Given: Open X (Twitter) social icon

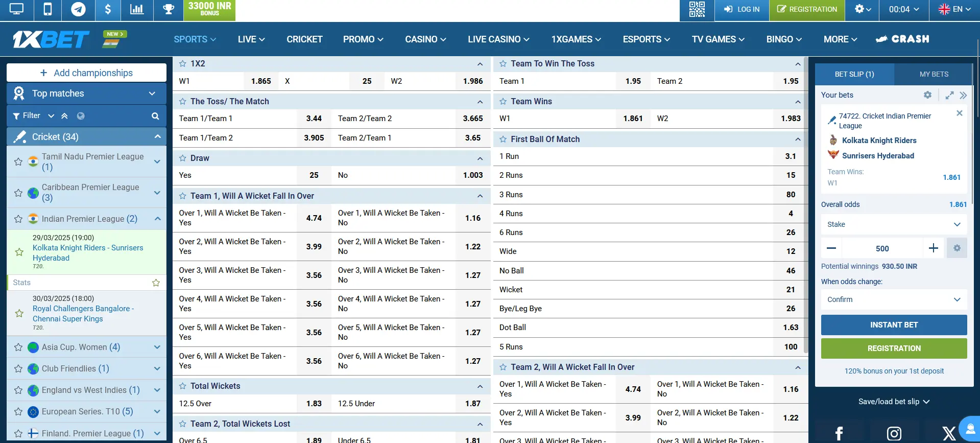Looking at the screenshot, I should 949,434.
